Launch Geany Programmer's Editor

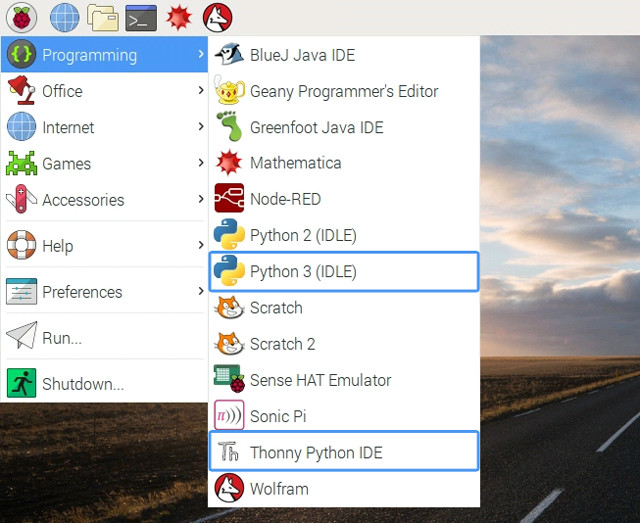(344, 91)
